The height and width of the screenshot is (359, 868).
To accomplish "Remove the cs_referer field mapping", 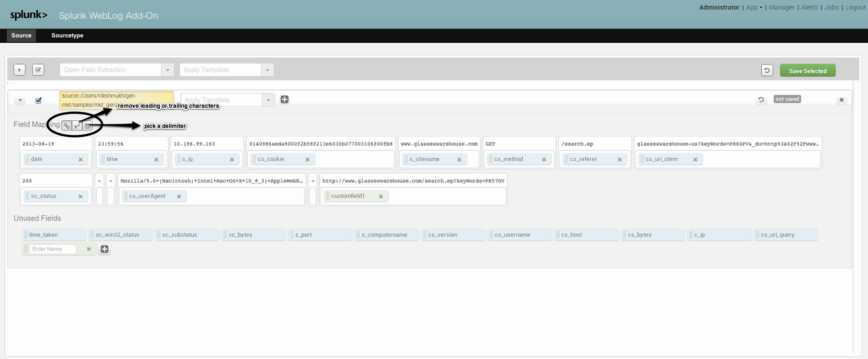I will 619,159.
